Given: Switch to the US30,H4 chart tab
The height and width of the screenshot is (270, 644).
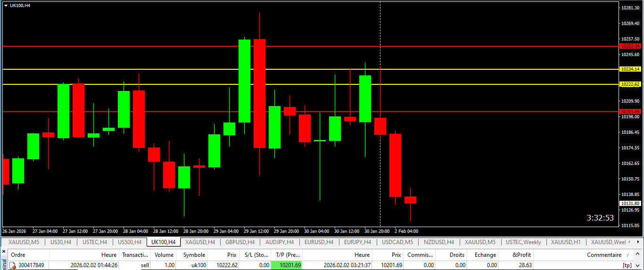Looking at the screenshot, I should point(61,242).
